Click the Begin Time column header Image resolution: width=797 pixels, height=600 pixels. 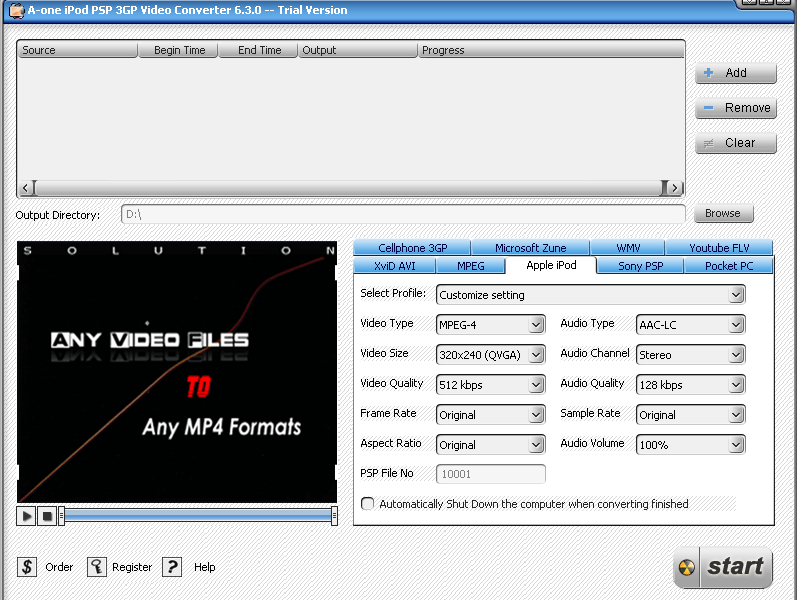click(178, 50)
